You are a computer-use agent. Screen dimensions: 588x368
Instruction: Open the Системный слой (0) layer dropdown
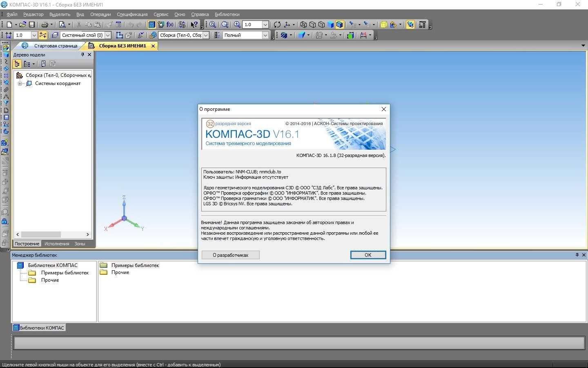click(x=108, y=35)
